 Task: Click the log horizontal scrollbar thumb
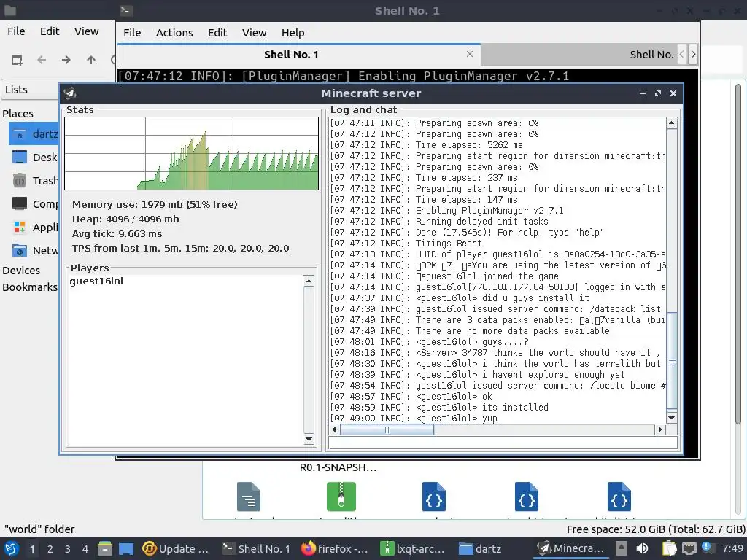coord(387,429)
